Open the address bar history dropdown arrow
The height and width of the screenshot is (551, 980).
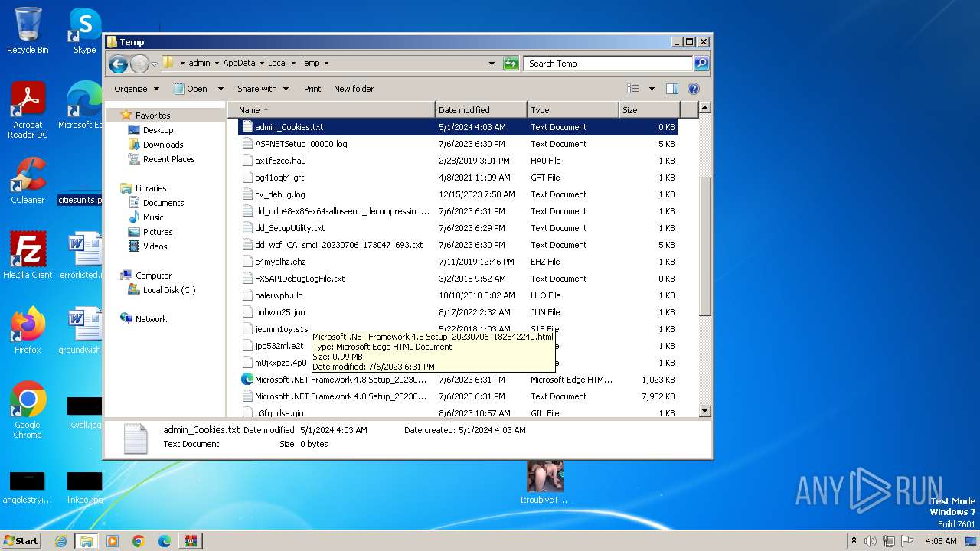coord(492,64)
